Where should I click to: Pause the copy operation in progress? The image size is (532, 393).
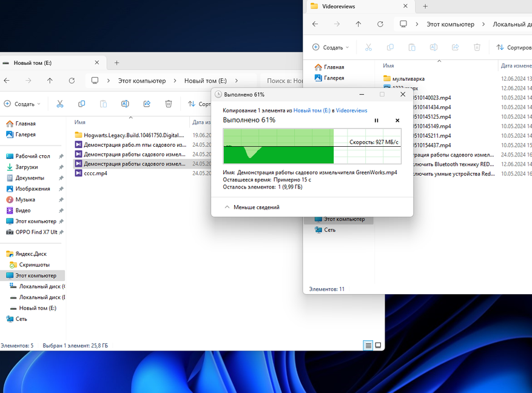[376, 121]
